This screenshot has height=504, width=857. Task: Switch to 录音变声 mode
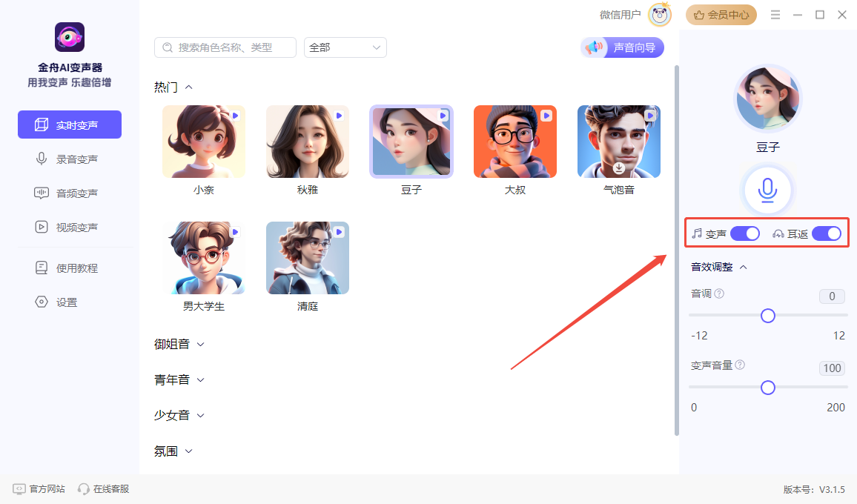[x=70, y=159]
